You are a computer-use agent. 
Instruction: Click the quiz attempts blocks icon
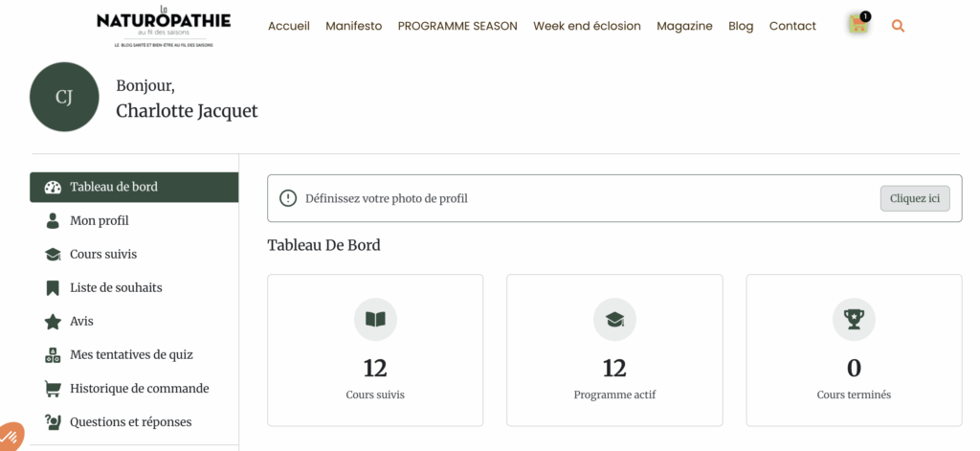tap(53, 355)
